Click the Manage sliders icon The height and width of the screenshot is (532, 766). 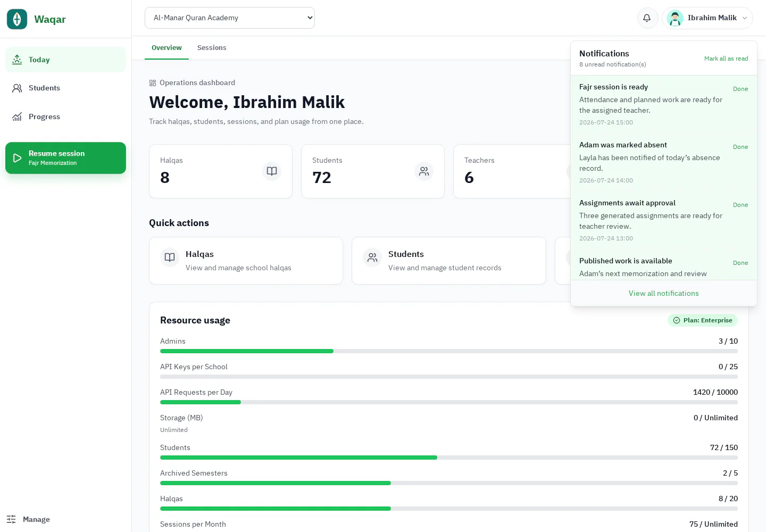click(11, 519)
